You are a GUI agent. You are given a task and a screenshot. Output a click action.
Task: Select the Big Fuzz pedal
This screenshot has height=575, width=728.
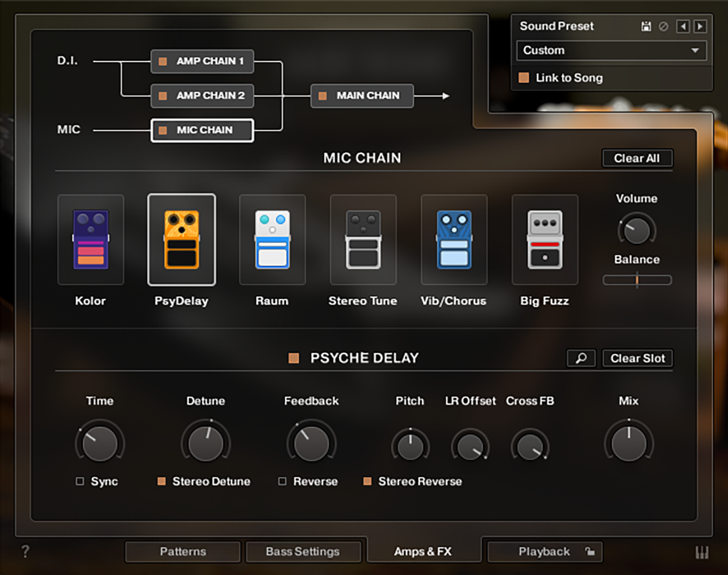click(545, 240)
